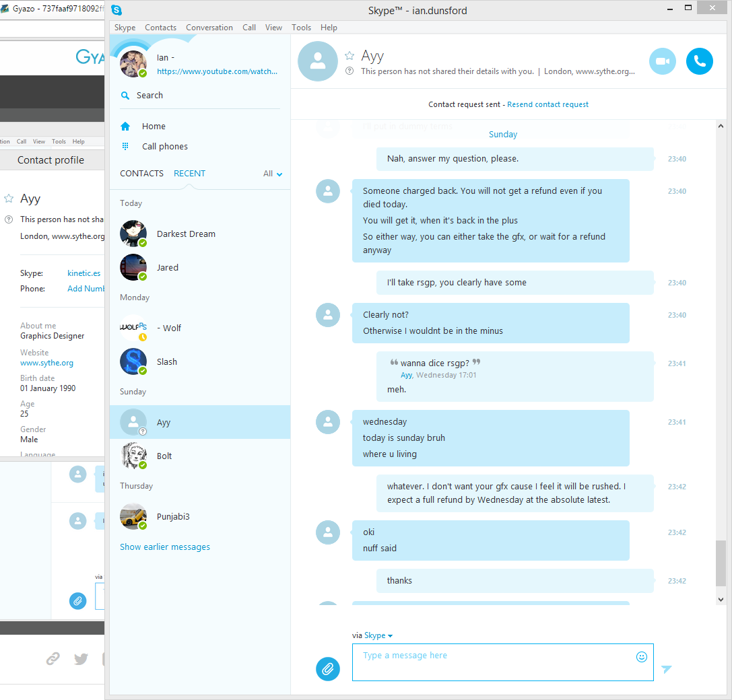Open the Help menu
This screenshot has height=700, width=732.
pyautogui.click(x=329, y=28)
